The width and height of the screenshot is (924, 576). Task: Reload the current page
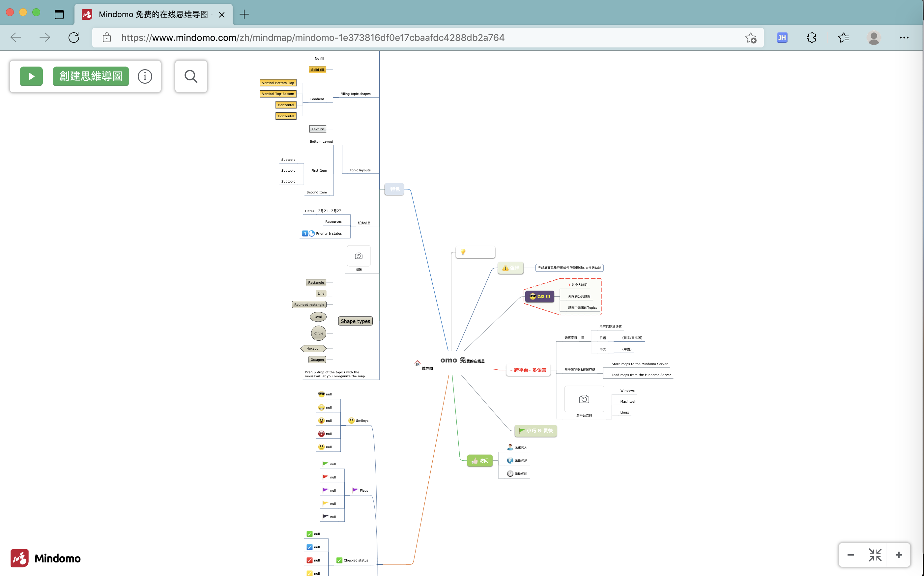pyautogui.click(x=74, y=37)
